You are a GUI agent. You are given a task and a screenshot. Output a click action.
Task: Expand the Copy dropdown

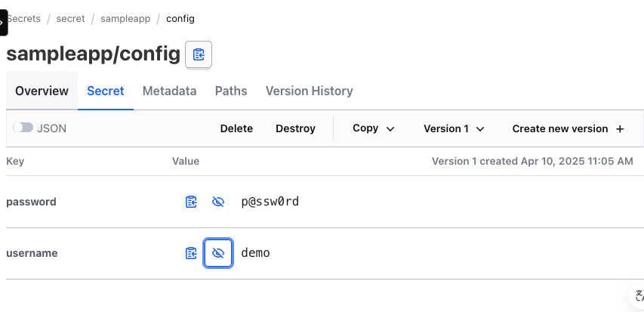(x=374, y=128)
